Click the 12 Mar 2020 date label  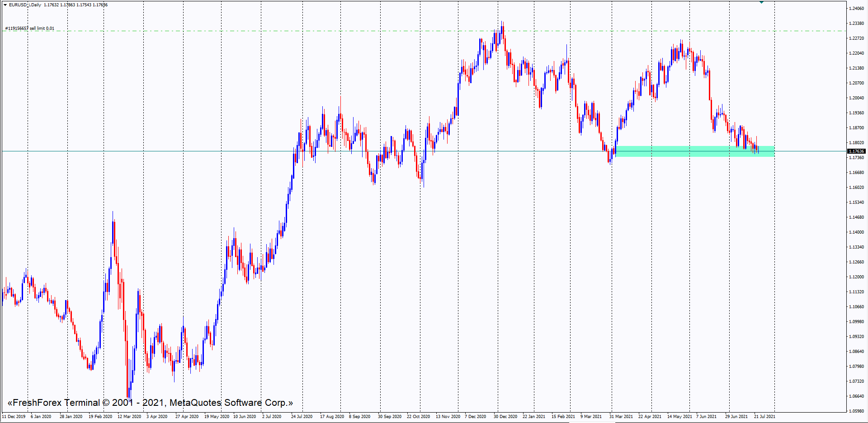tap(129, 417)
